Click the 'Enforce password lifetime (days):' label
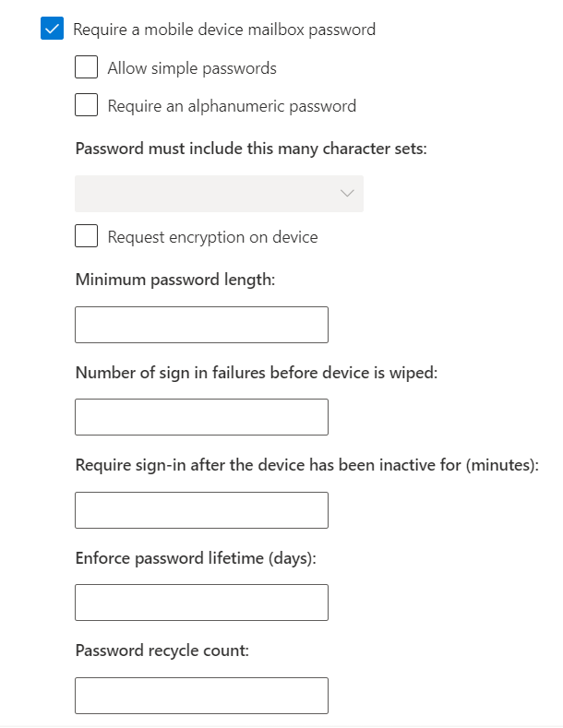The image size is (563, 728). [196, 558]
